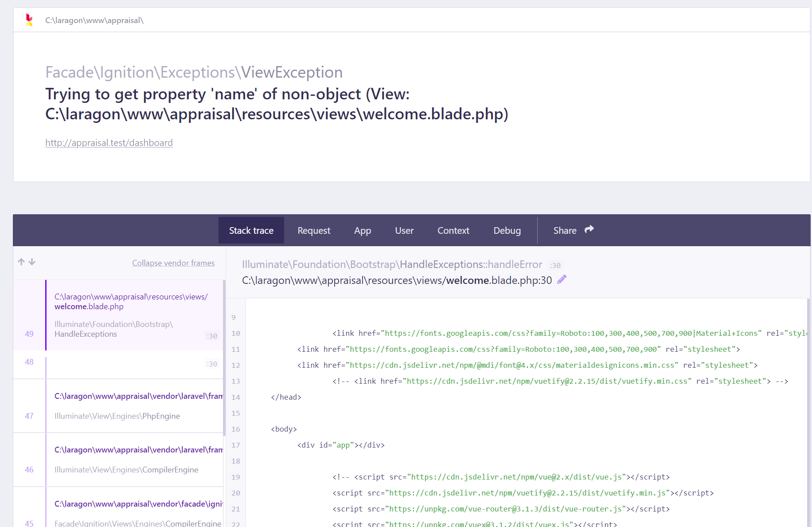Select stack frame 48

(x=133, y=364)
